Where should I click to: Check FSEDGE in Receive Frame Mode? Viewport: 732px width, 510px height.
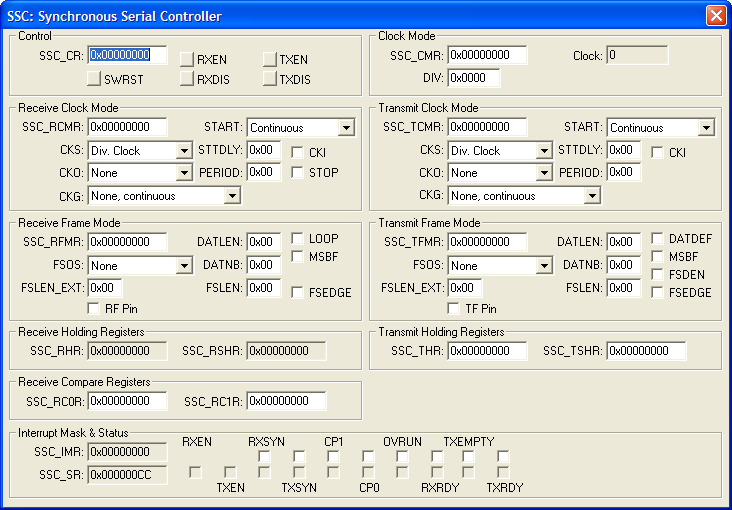[x=297, y=292]
